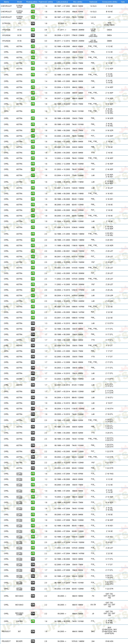Click petrol icon in Astra Z 20 LEH row

(x=33, y=301)
